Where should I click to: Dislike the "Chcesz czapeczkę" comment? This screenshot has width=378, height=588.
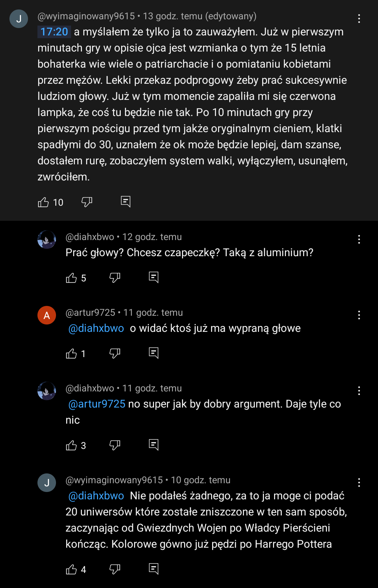click(x=115, y=278)
